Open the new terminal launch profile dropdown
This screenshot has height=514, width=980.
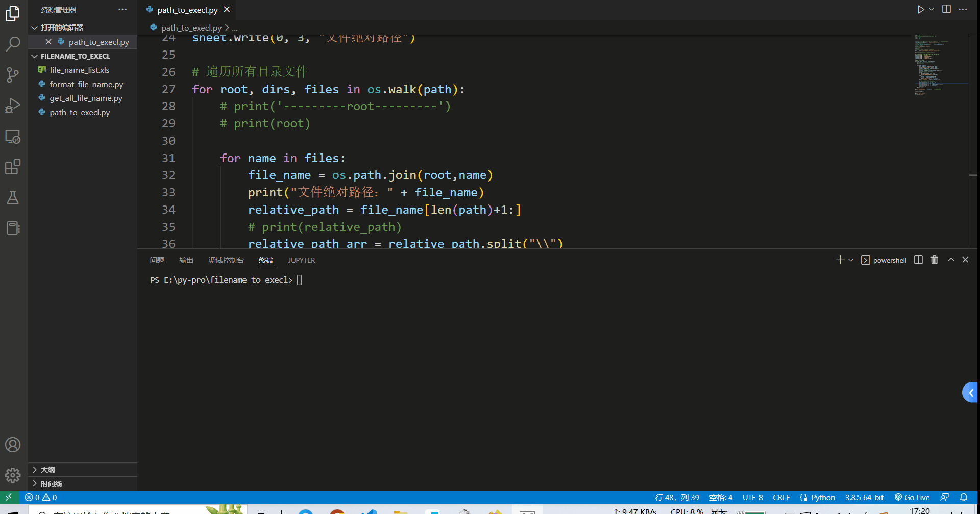(x=851, y=260)
